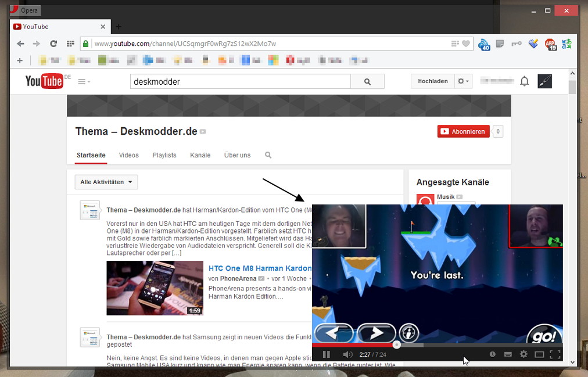Go to YouTube home via the logo
This screenshot has height=377, width=588.
point(44,81)
